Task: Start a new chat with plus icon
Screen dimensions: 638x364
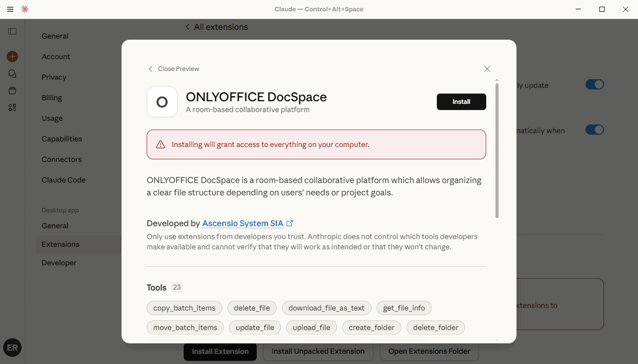Action: click(12, 57)
